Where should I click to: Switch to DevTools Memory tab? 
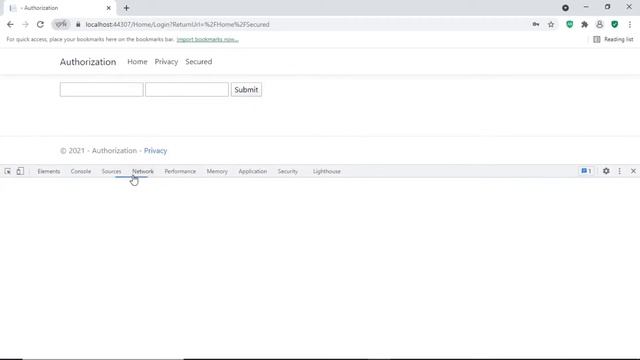click(x=217, y=171)
